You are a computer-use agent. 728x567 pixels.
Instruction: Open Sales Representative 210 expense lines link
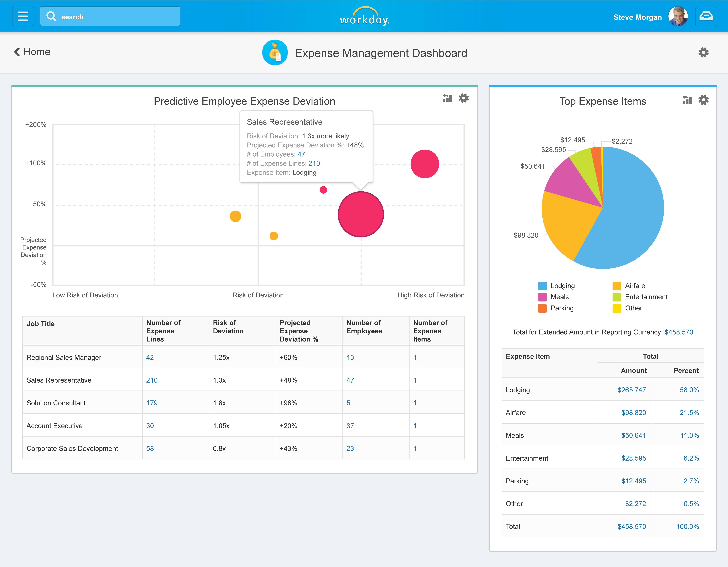tap(152, 380)
